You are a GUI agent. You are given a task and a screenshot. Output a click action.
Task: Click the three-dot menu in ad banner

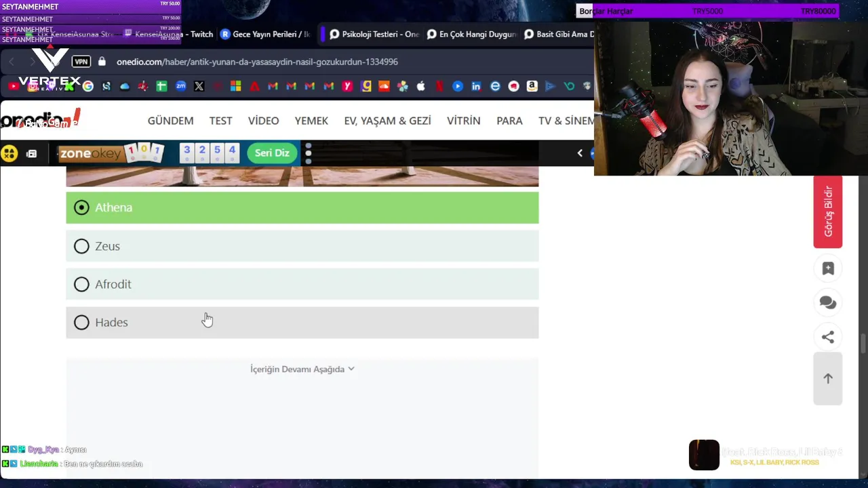[309, 153]
